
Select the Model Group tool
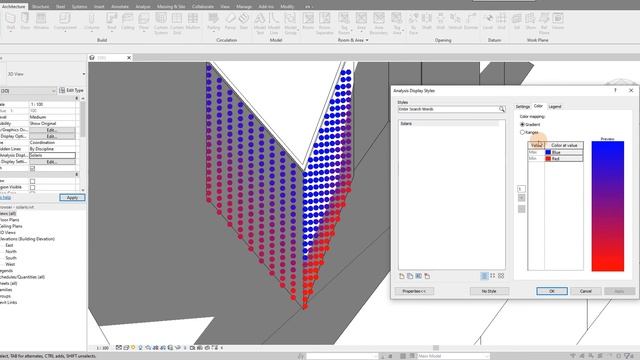pyautogui.click(x=290, y=23)
